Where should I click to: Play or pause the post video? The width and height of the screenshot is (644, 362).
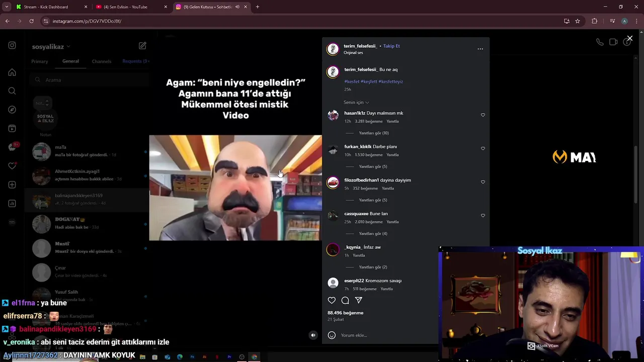click(235, 188)
